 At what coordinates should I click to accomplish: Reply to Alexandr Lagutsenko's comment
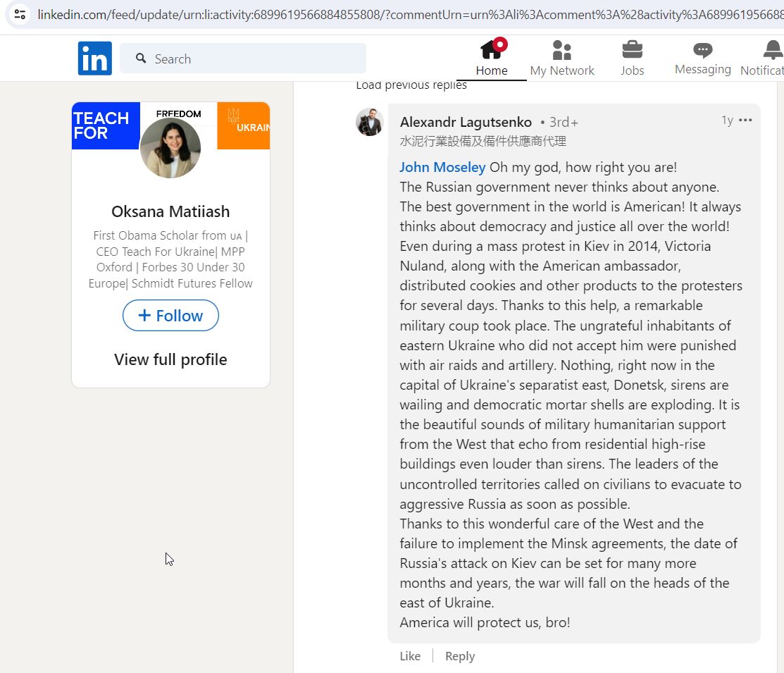coord(460,656)
